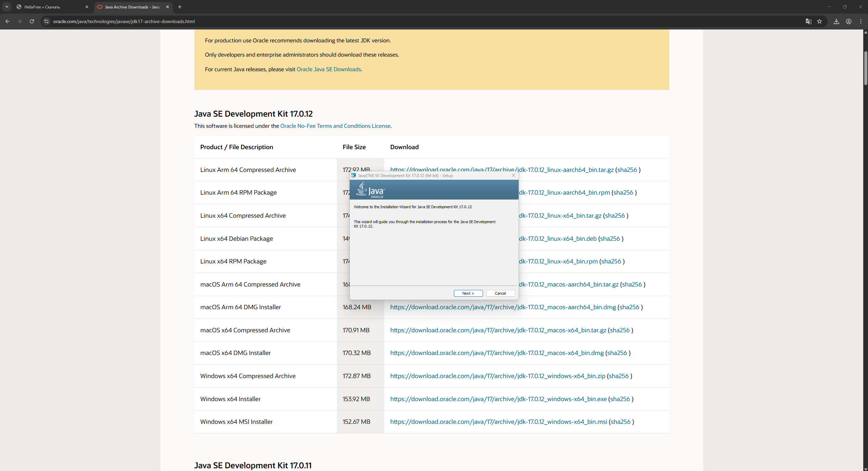Open the browser downloads icon

(x=836, y=21)
